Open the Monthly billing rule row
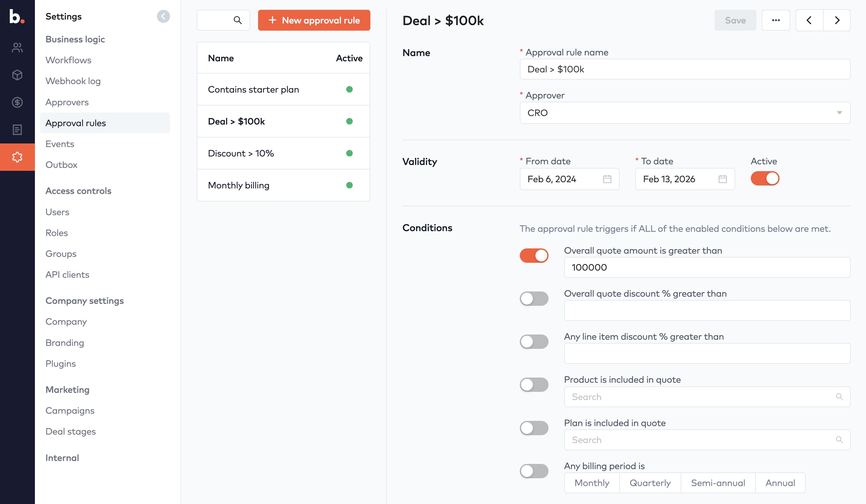 click(x=283, y=185)
